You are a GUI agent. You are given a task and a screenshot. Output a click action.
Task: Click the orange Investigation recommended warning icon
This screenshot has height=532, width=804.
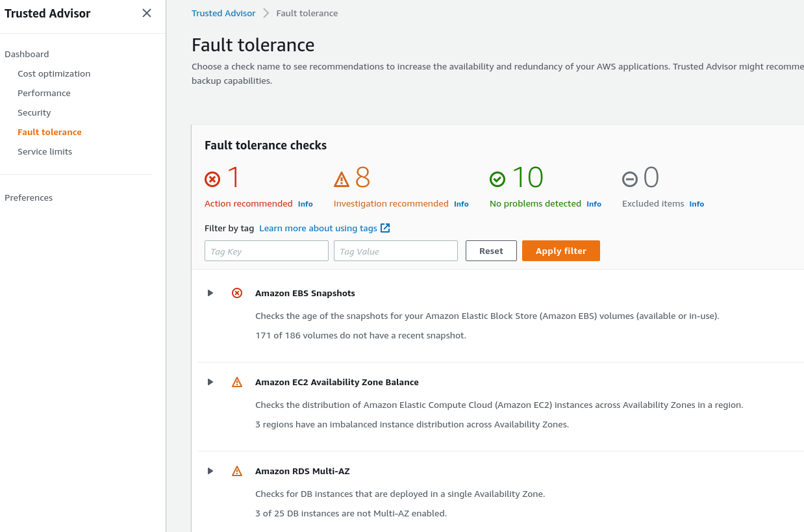(342, 179)
